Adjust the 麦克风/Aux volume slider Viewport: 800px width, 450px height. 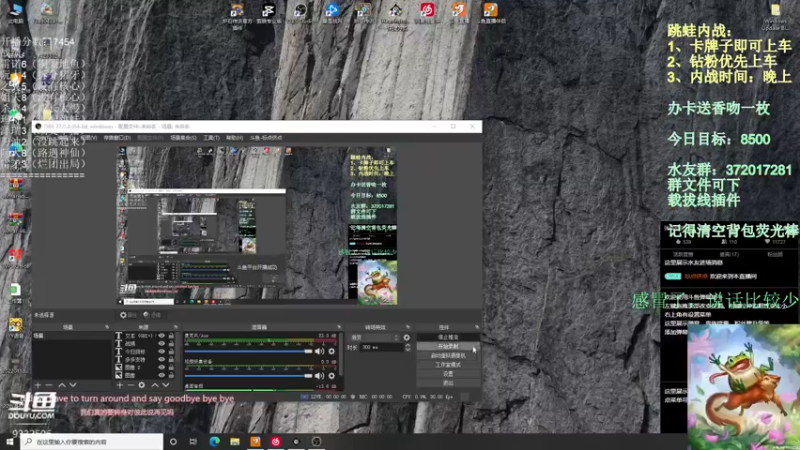click(248, 351)
